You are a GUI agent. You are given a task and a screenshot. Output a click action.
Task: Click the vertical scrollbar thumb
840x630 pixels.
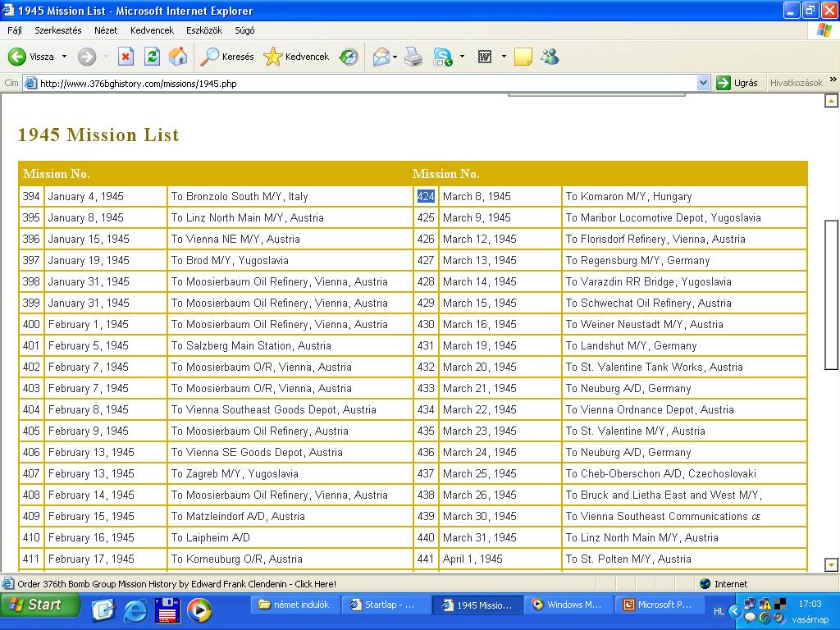coord(831,294)
